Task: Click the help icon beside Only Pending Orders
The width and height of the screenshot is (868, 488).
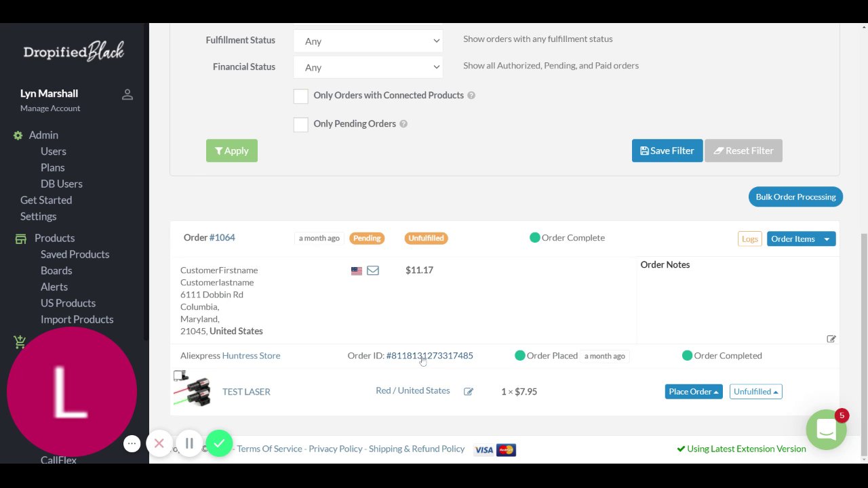Action: click(x=403, y=124)
